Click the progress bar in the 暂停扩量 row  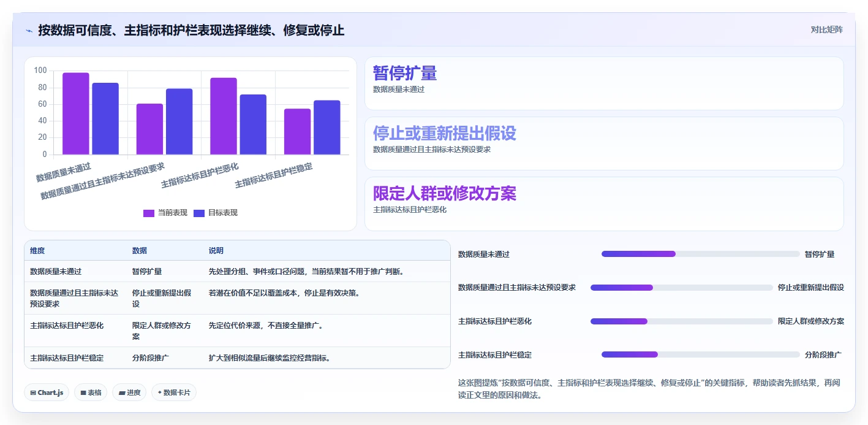(x=701, y=254)
